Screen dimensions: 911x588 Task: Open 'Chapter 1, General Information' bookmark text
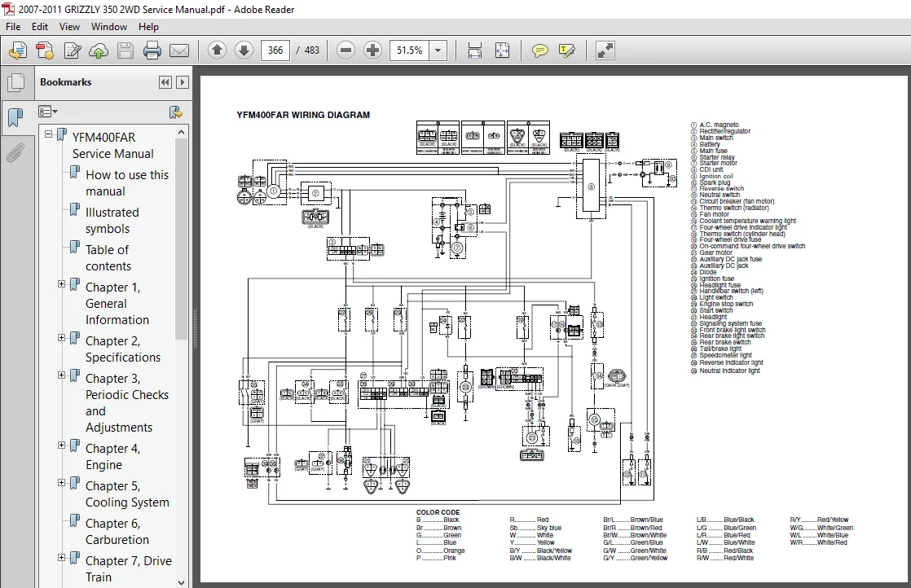click(x=117, y=303)
